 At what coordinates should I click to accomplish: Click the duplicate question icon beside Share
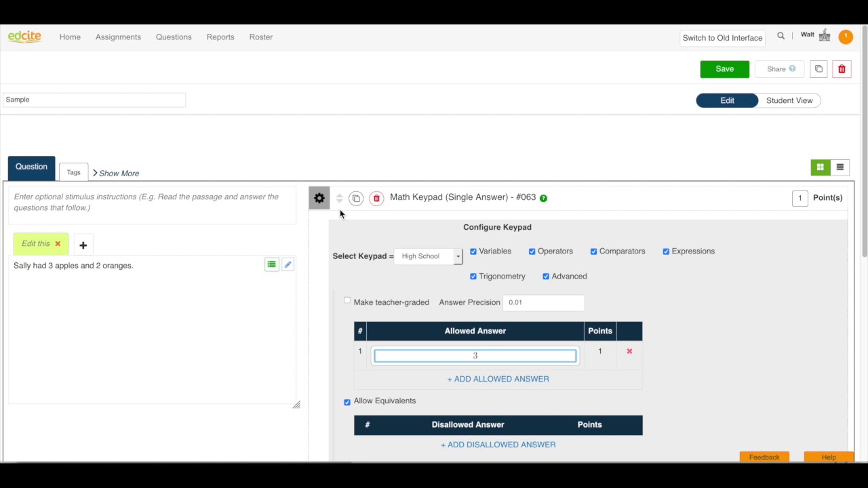[818, 69]
